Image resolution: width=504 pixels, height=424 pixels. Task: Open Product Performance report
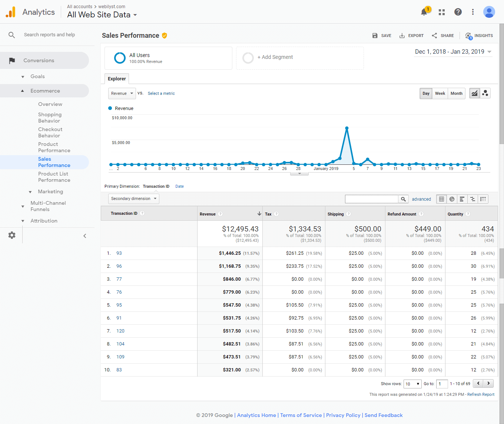[x=54, y=147]
